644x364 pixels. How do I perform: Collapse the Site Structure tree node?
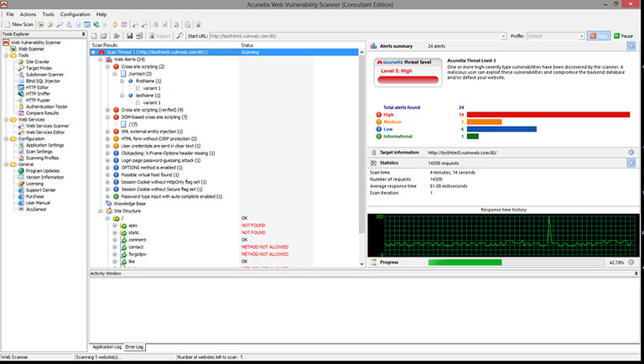point(100,211)
